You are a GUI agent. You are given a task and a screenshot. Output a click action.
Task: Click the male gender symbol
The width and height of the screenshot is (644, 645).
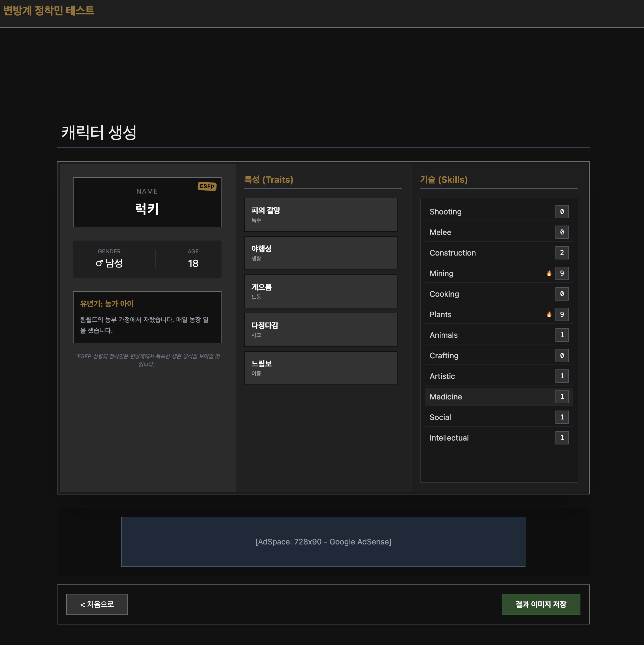point(99,263)
